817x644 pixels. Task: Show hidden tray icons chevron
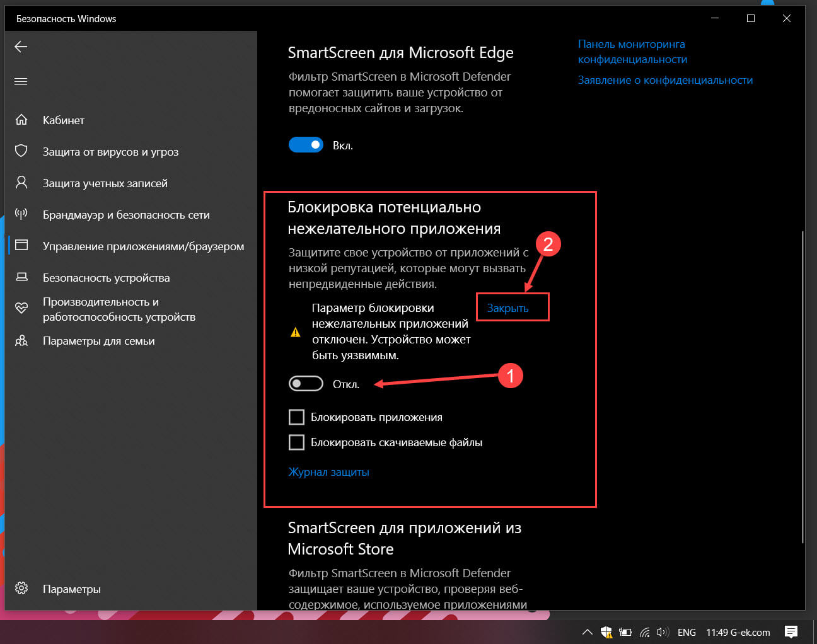coord(587,632)
